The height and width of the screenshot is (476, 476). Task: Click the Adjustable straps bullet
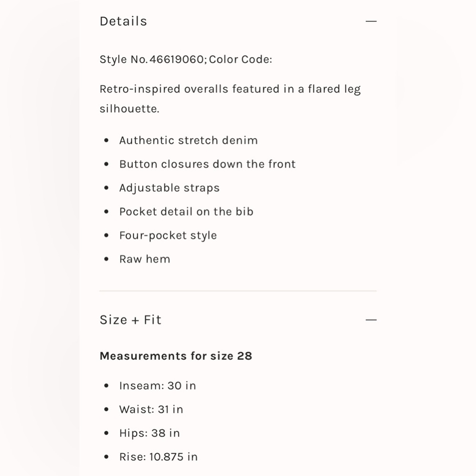169,188
